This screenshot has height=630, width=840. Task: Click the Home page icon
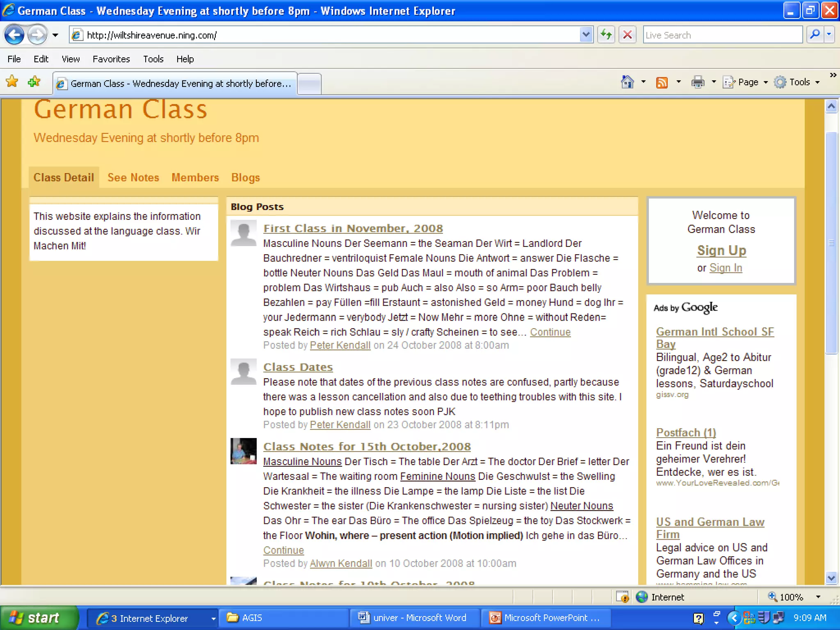click(x=627, y=82)
